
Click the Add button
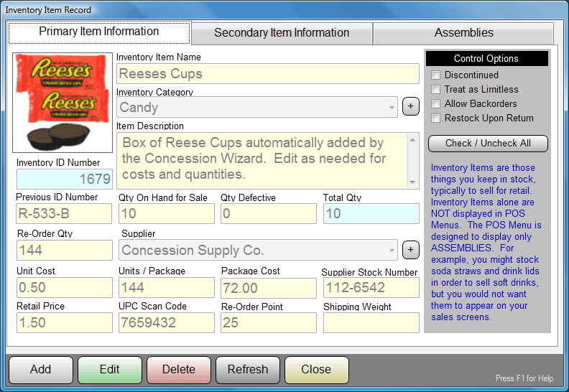tap(41, 370)
